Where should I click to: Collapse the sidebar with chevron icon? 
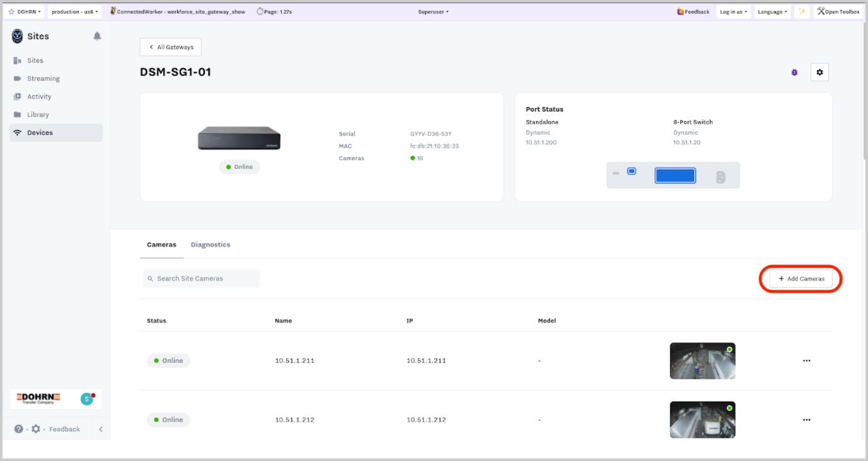(x=101, y=429)
